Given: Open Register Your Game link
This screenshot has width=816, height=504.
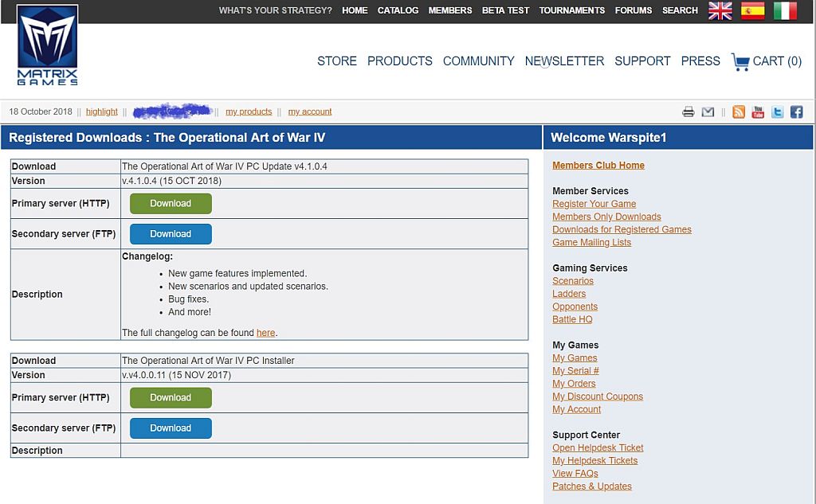Looking at the screenshot, I should (594, 204).
